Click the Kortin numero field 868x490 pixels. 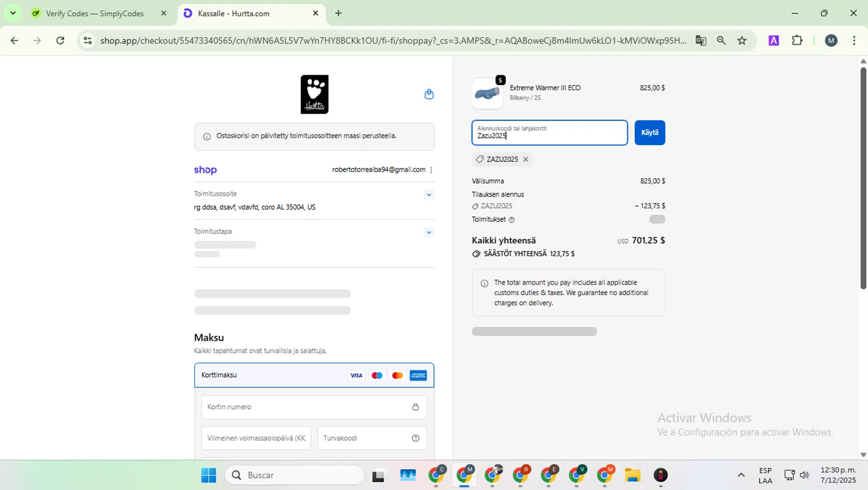314,407
